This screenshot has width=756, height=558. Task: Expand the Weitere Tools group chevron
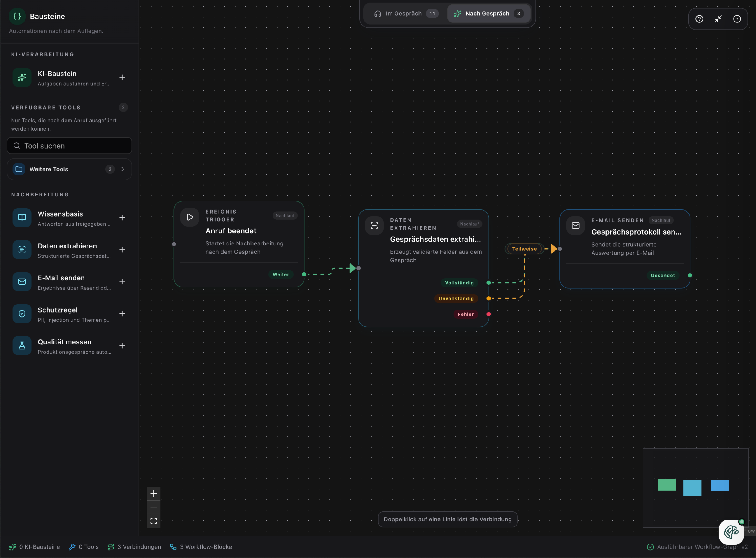pos(123,169)
